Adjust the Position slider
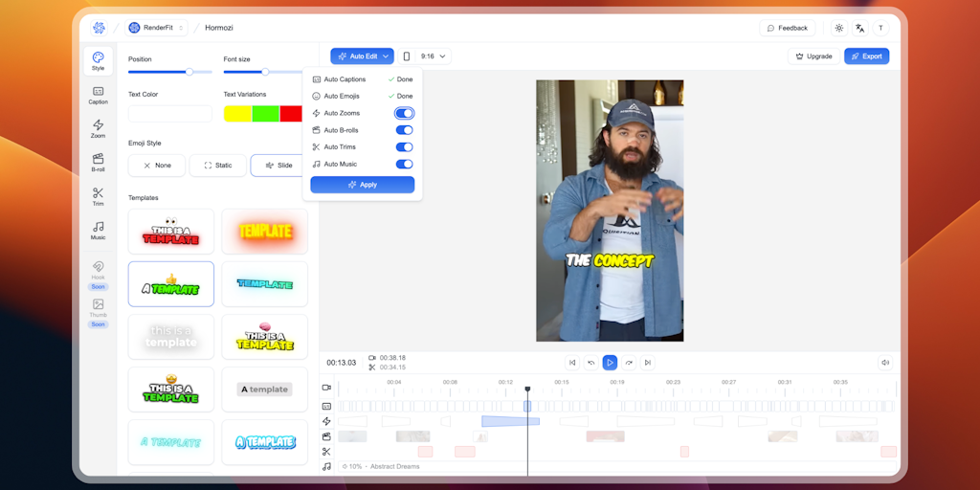 [170, 72]
